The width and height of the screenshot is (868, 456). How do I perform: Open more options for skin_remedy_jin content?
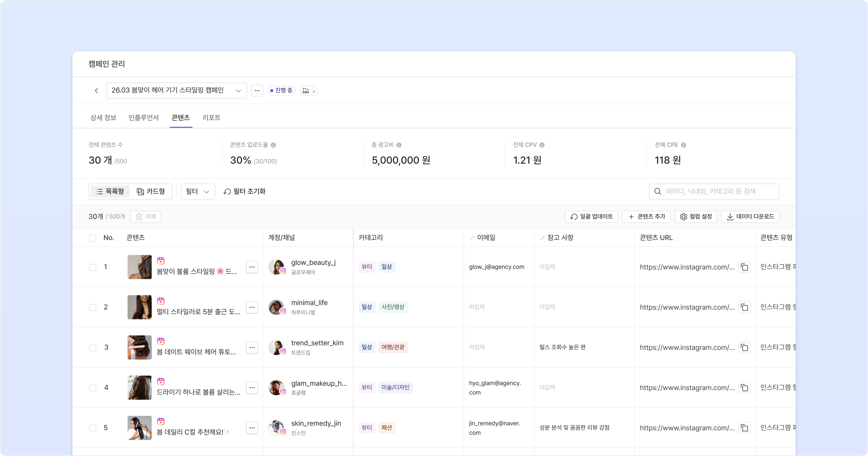tap(252, 428)
